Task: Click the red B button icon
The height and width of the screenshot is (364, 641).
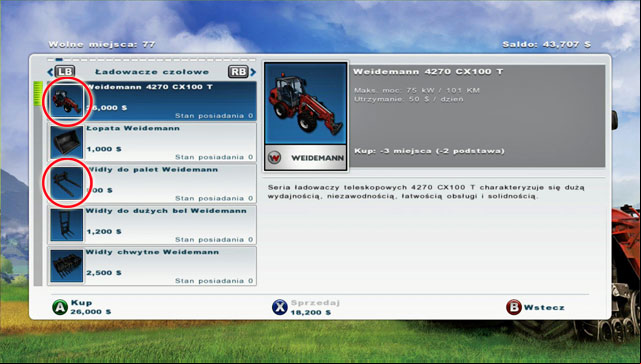Action: coord(513,307)
